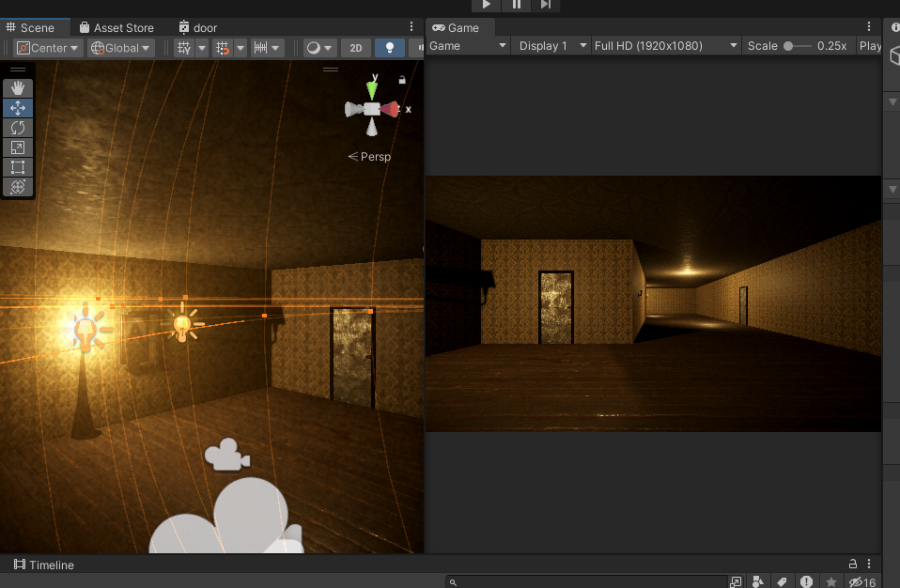Open the Display 1 dropdown

click(x=550, y=44)
